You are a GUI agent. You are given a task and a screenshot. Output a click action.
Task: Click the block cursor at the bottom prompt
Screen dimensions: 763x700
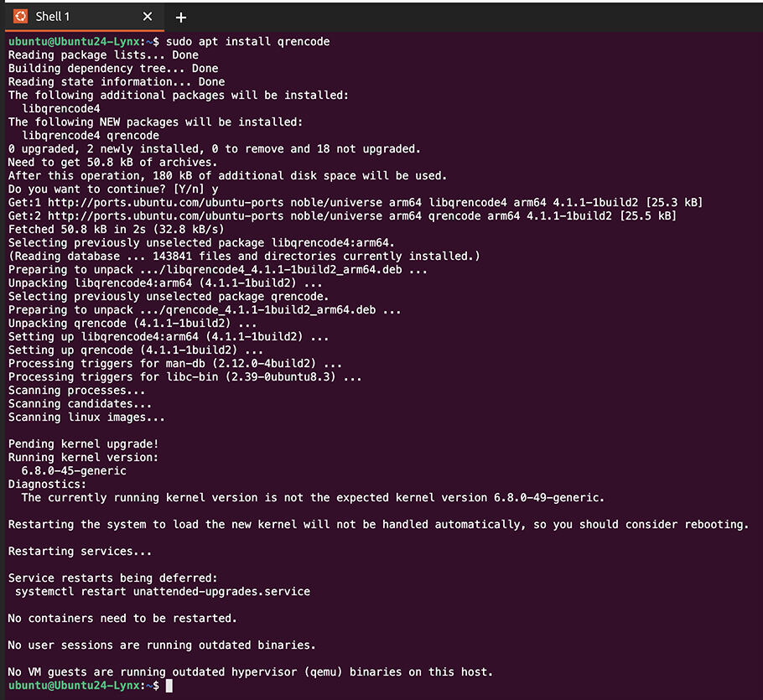pyautogui.click(x=169, y=686)
